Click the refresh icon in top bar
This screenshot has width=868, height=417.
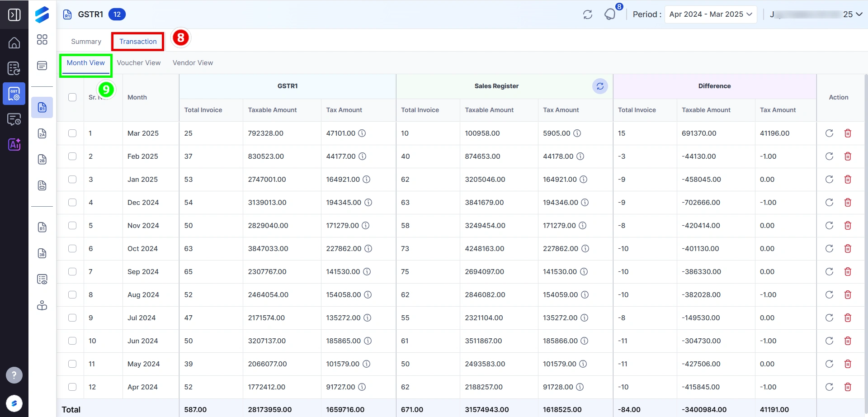587,14
